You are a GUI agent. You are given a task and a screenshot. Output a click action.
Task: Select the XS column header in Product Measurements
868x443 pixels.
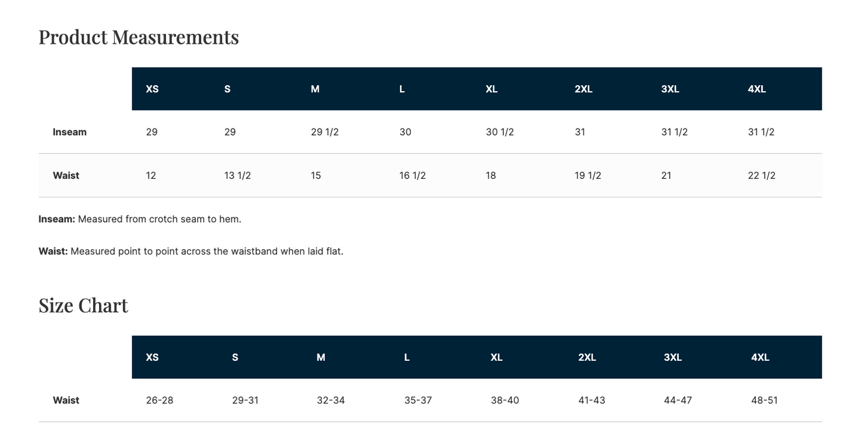[153, 89]
